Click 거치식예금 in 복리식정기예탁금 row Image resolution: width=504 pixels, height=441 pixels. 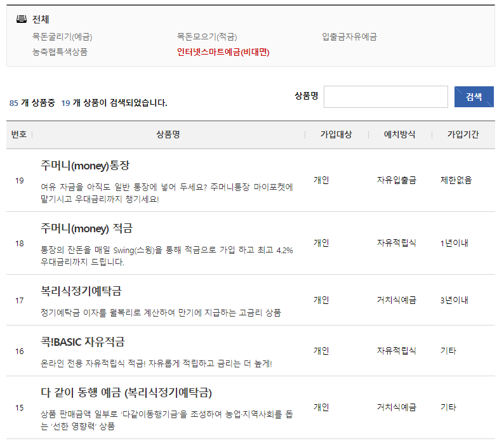click(397, 300)
